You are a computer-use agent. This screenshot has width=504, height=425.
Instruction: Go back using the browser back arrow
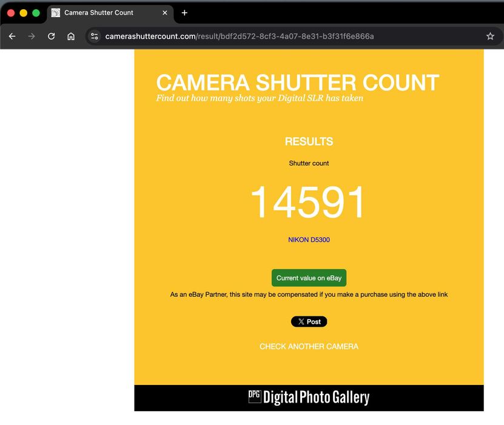coord(12,36)
